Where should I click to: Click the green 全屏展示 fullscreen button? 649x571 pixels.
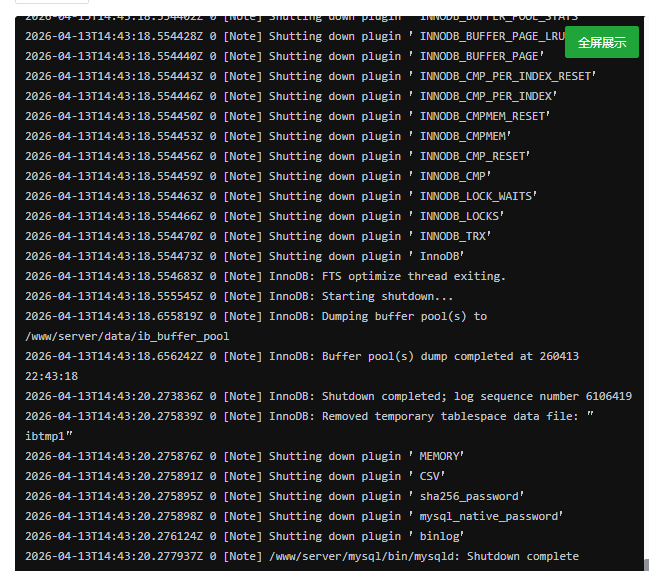pos(601,42)
